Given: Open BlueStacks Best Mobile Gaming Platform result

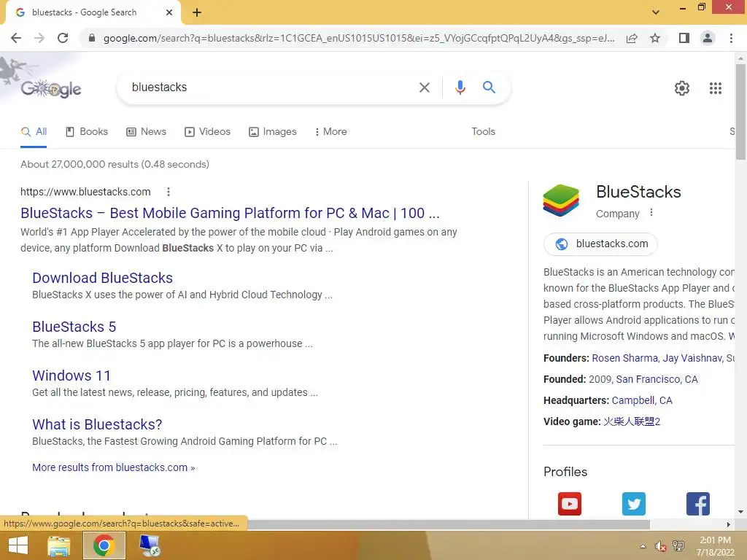Looking at the screenshot, I should (x=230, y=213).
